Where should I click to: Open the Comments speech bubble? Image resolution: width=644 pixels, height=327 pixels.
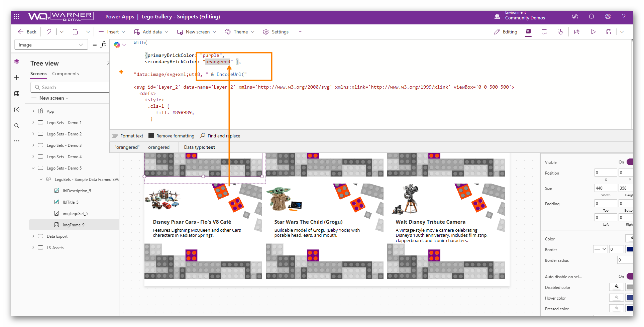(x=544, y=32)
